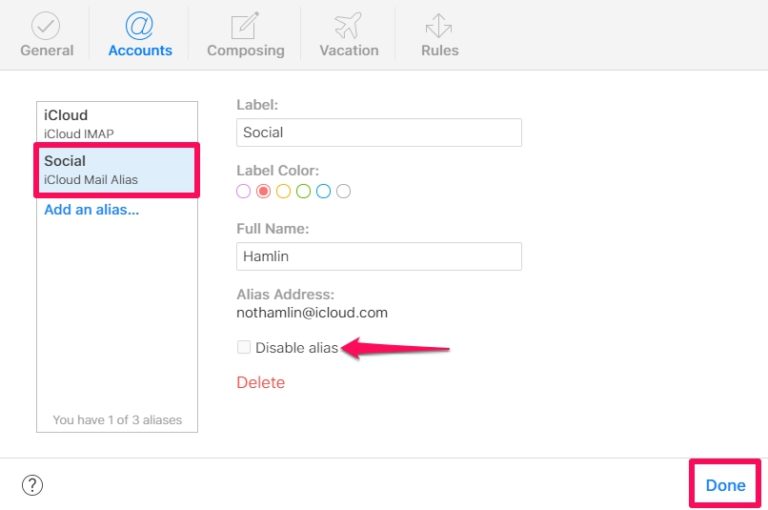Toggle the Disable alias checkbox
The width and height of the screenshot is (768, 510).
tap(243, 348)
